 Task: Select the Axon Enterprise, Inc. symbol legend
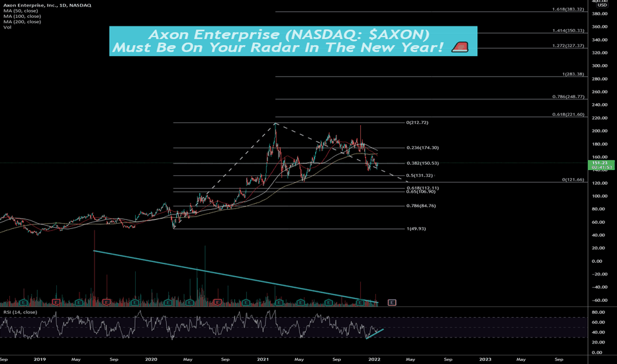coord(47,5)
